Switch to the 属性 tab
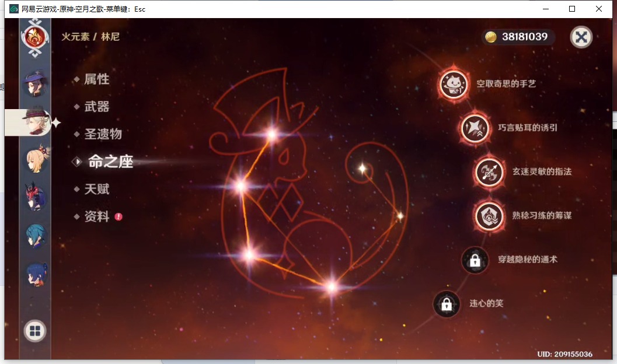This screenshot has width=617, height=364. pyautogui.click(x=96, y=79)
